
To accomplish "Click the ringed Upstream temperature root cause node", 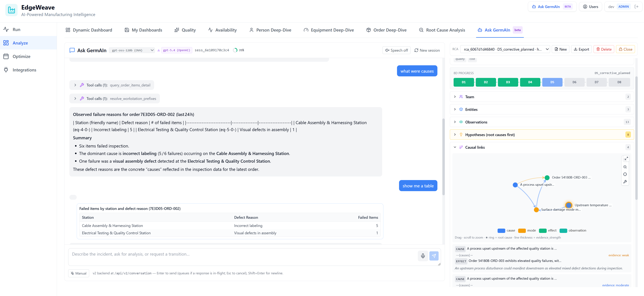I will click(x=569, y=205).
